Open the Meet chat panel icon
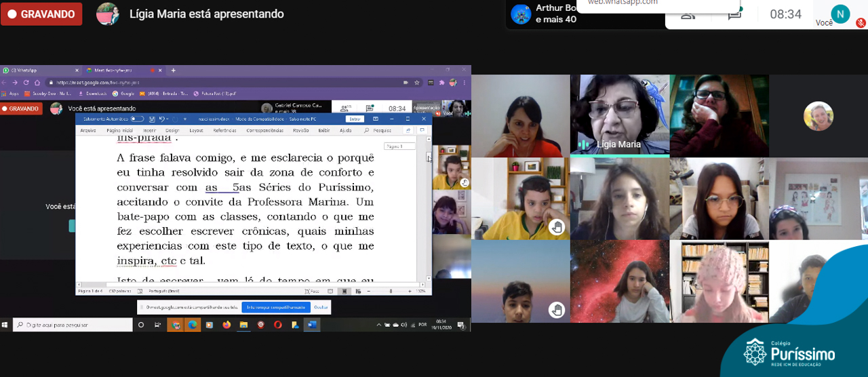The height and width of the screenshot is (377, 868). [734, 15]
